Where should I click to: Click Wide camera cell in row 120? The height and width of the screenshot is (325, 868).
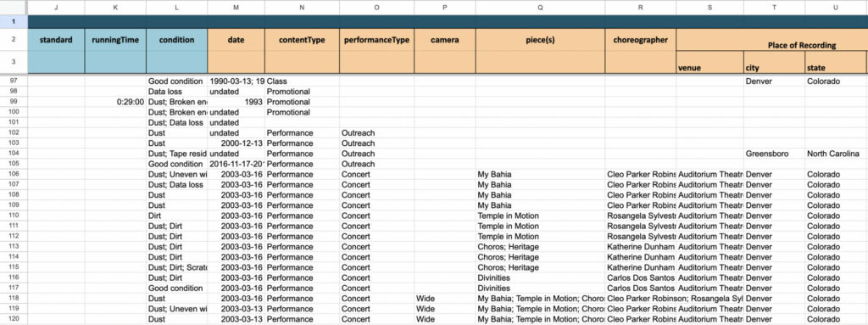point(444,319)
